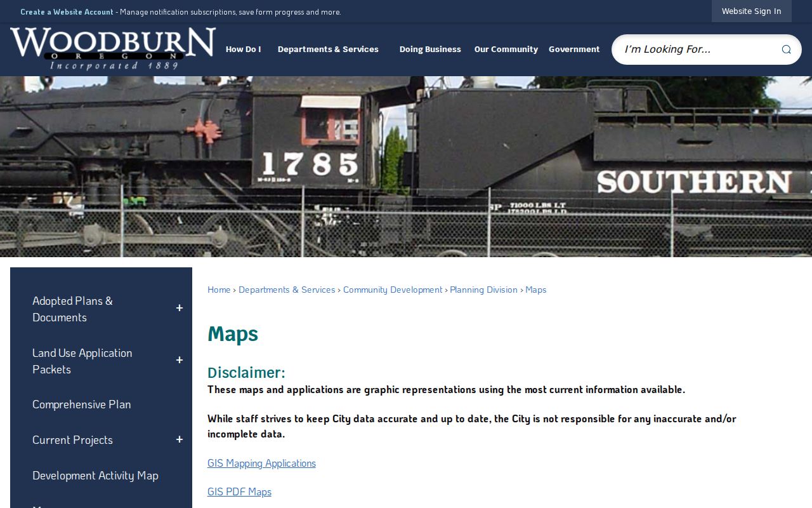
Task: Expand the Current Projects submenu
Action: (x=180, y=439)
